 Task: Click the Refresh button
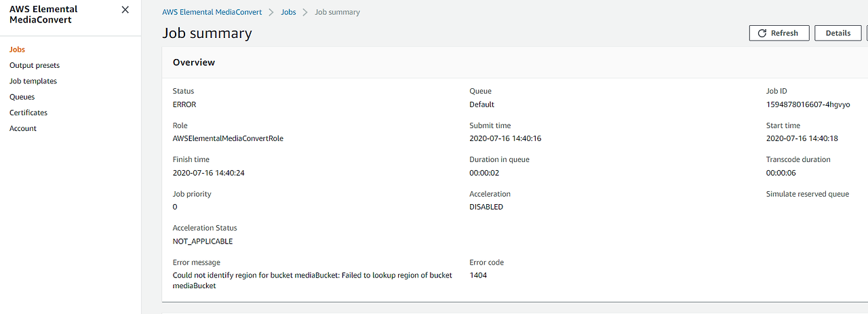[778, 33]
